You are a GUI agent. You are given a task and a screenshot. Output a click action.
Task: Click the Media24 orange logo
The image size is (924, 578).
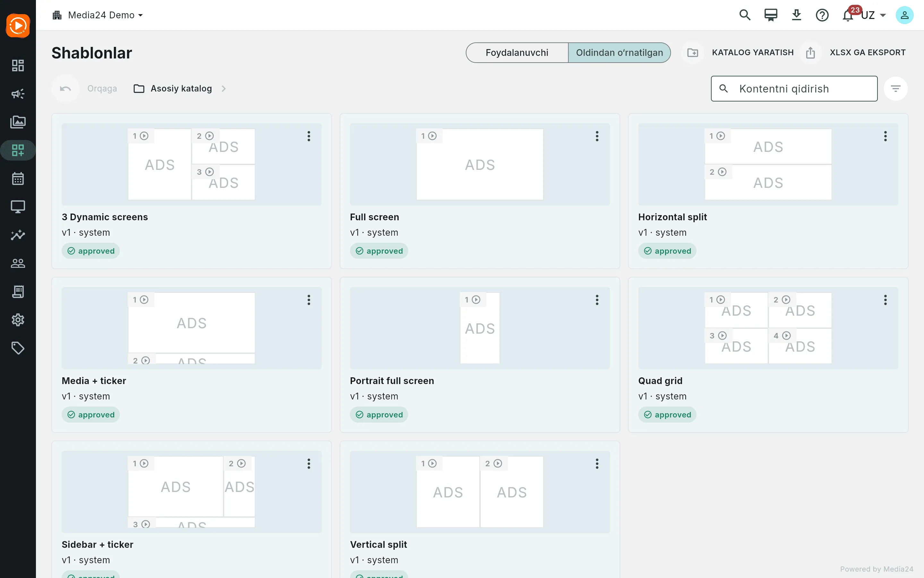click(x=18, y=26)
